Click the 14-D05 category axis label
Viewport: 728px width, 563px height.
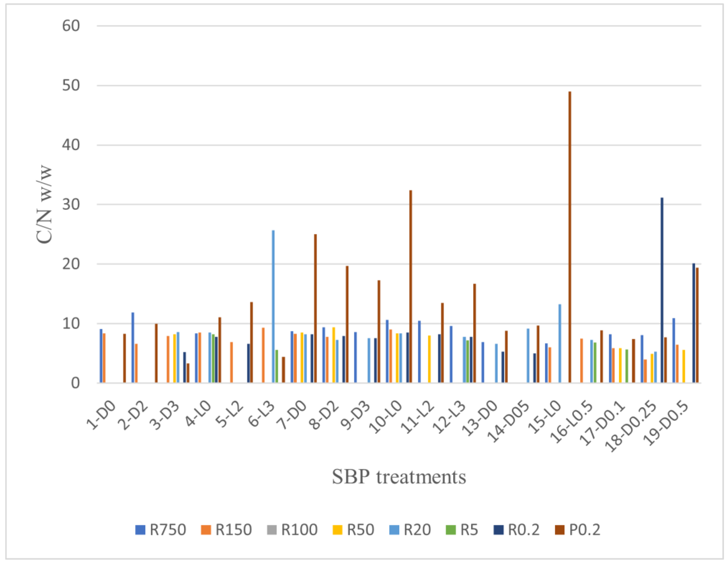(x=508, y=422)
